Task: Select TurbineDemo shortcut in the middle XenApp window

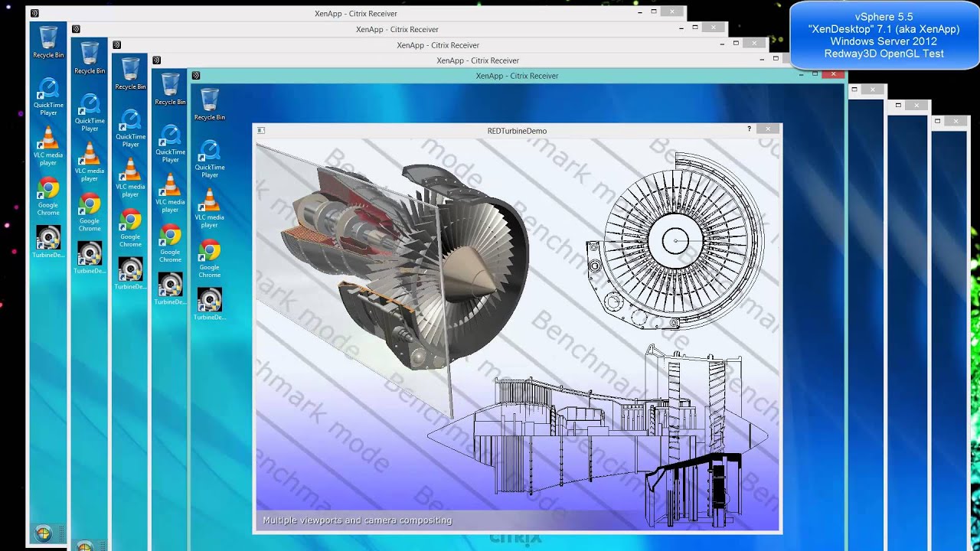Action: (130, 274)
